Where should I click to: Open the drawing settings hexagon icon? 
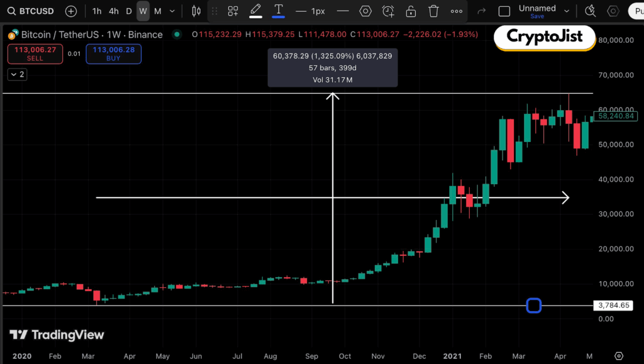click(365, 11)
